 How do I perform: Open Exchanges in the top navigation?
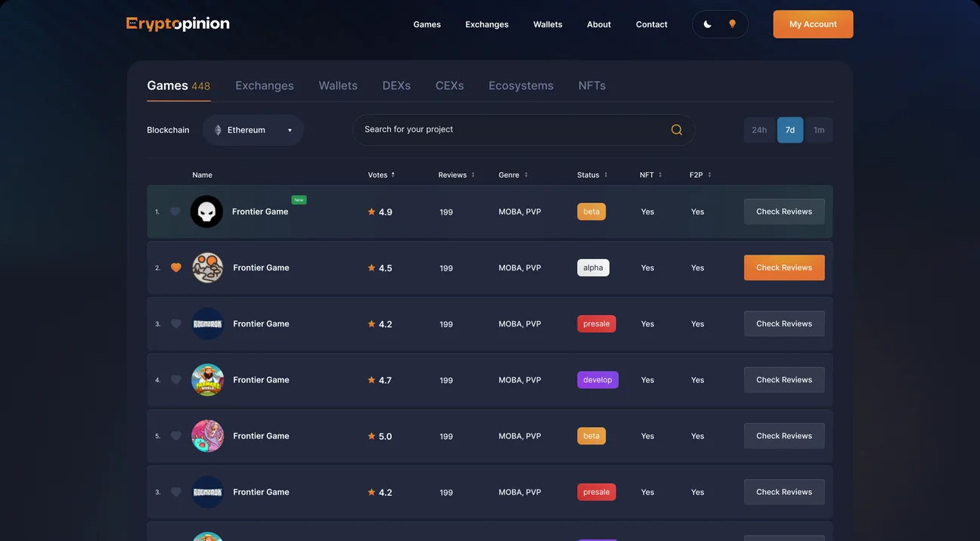coord(487,24)
